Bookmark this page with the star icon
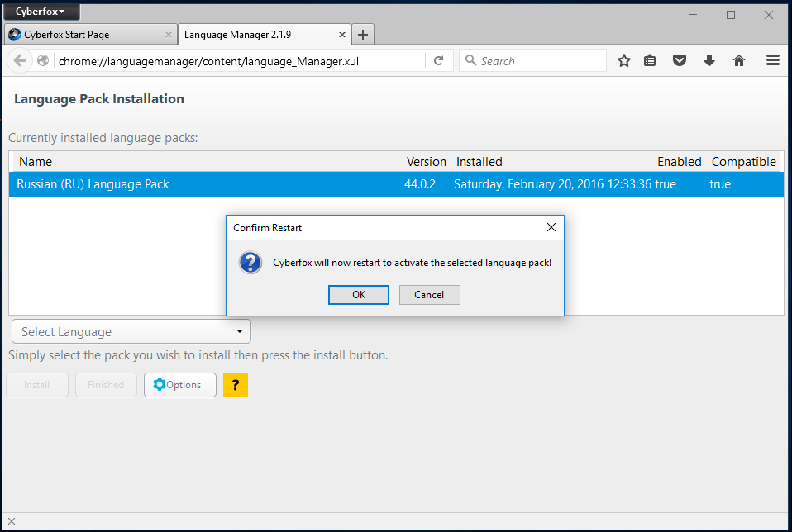The height and width of the screenshot is (532, 792). (x=624, y=61)
